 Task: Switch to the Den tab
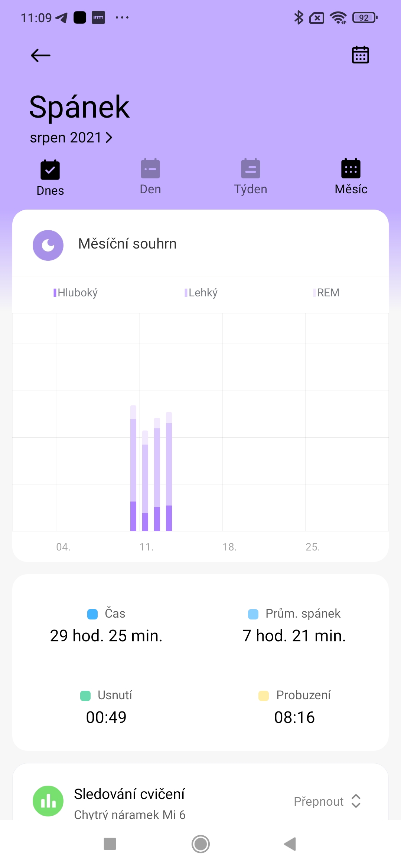click(x=150, y=177)
